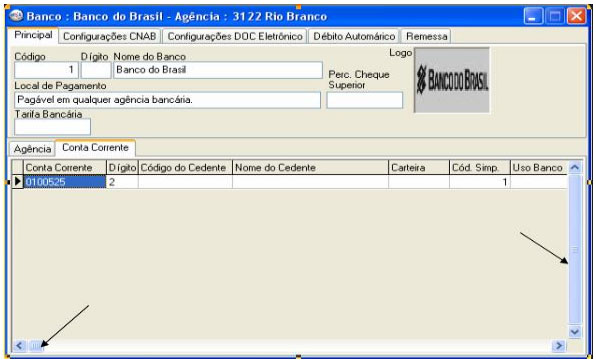Minimize the Banco window
Screen dimensions: 596x363
pyautogui.click(x=533, y=16)
